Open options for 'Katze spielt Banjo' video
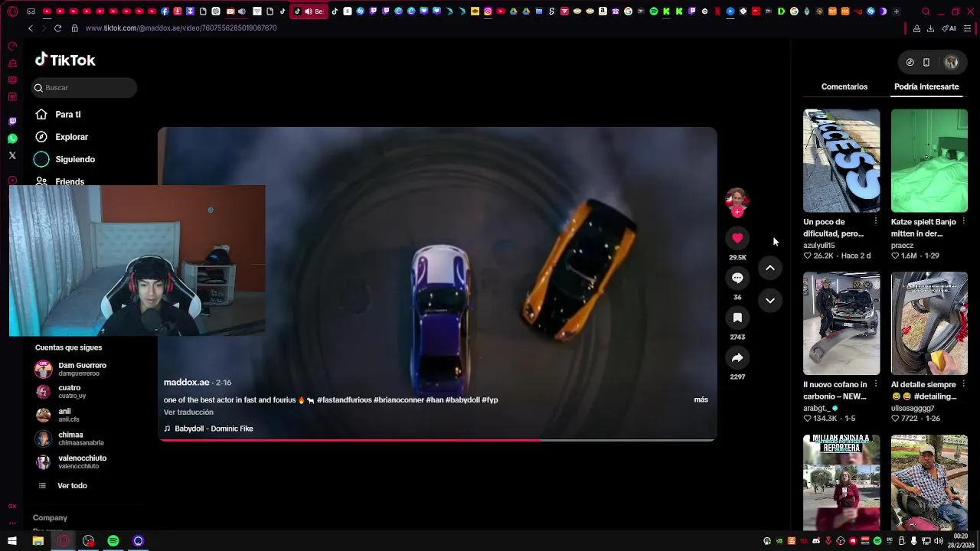This screenshot has height=551, width=980. (x=963, y=222)
